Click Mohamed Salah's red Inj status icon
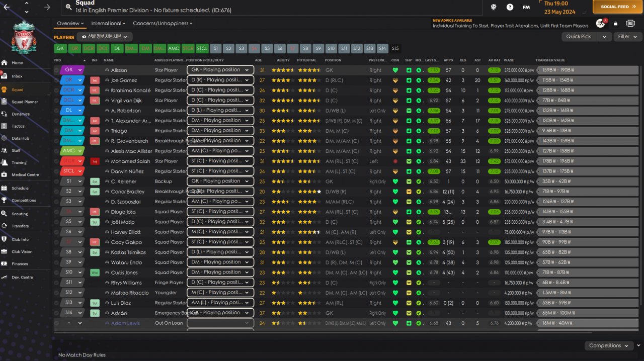Screen dimensions: 644x361 pos(95,161)
